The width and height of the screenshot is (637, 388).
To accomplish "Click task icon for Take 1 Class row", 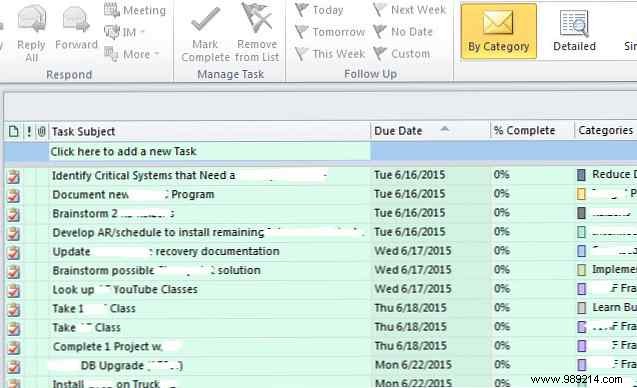I will 14,310.
